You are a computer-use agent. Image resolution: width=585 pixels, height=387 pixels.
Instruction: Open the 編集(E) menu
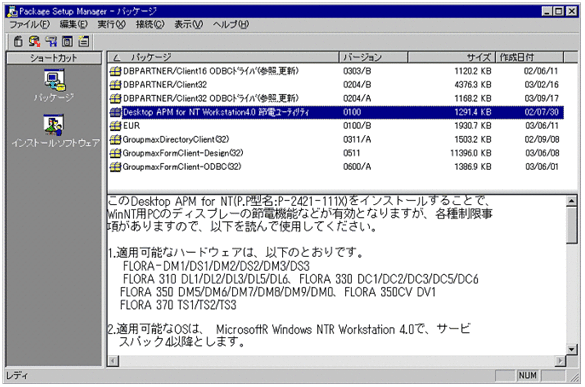[73, 25]
